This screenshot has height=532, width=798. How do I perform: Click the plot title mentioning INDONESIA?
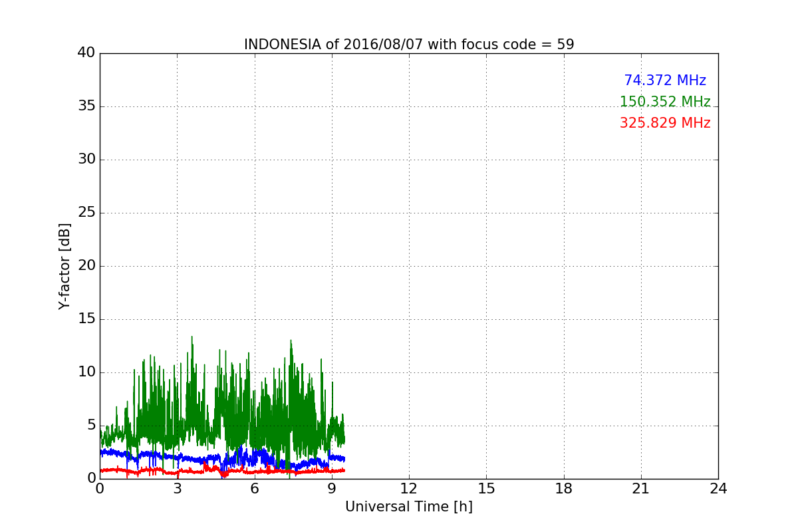409,45
